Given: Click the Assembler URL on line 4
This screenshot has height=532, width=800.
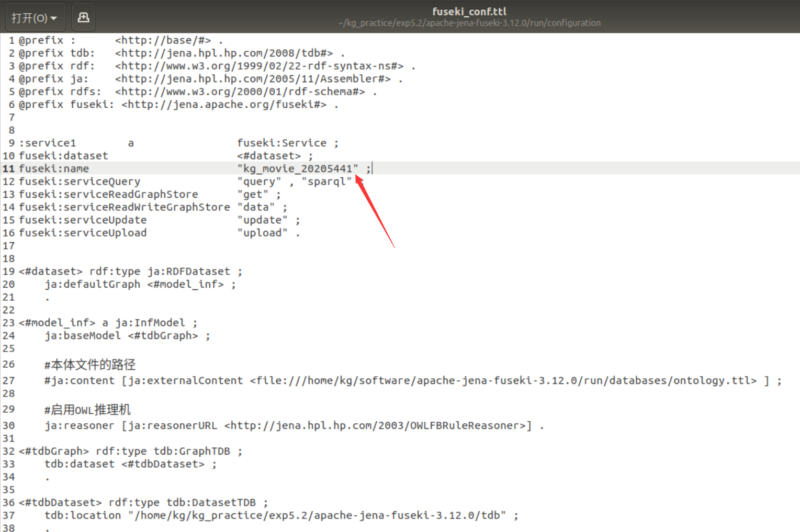Looking at the screenshot, I should click(253, 79).
